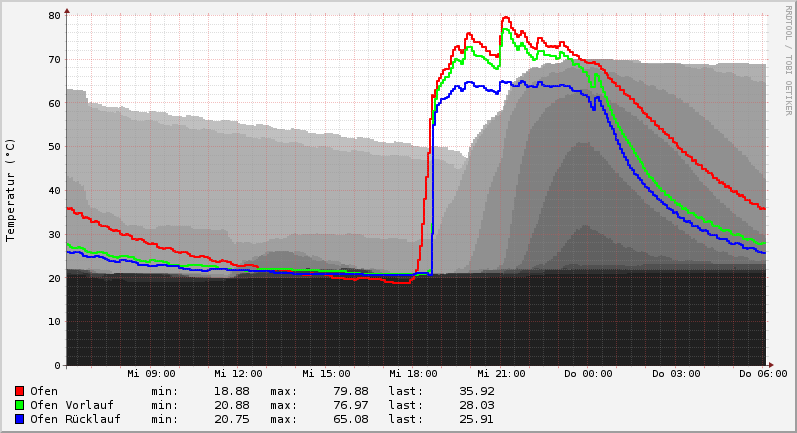Image resolution: width=797 pixels, height=433 pixels.
Task: Click the red arrow ending the x-axis
Action: [x=769, y=365]
